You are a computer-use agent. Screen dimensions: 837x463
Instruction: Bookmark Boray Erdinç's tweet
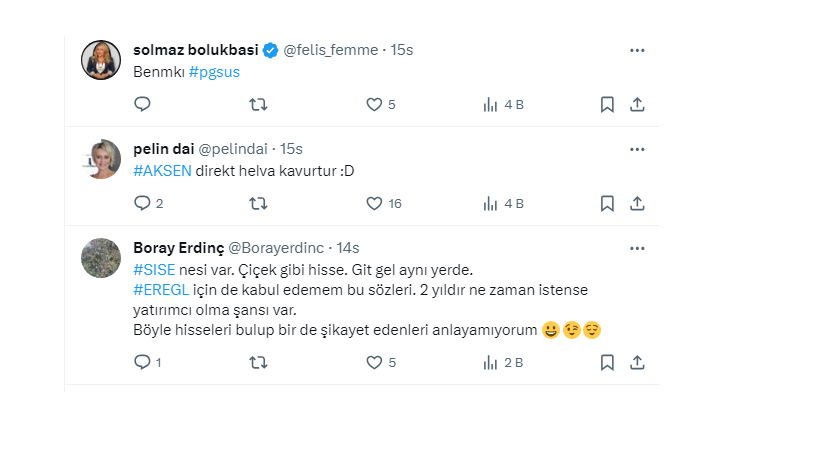pyautogui.click(x=607, y=362)
